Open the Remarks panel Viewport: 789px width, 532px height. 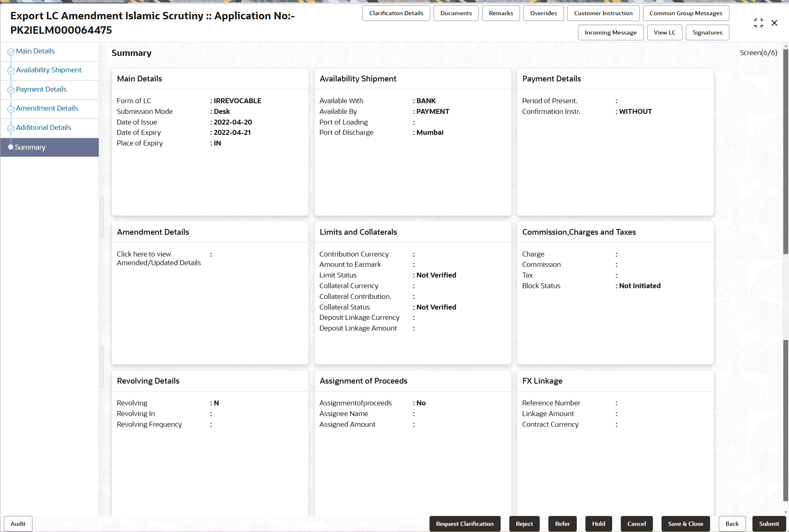click(x=500, y=13)
